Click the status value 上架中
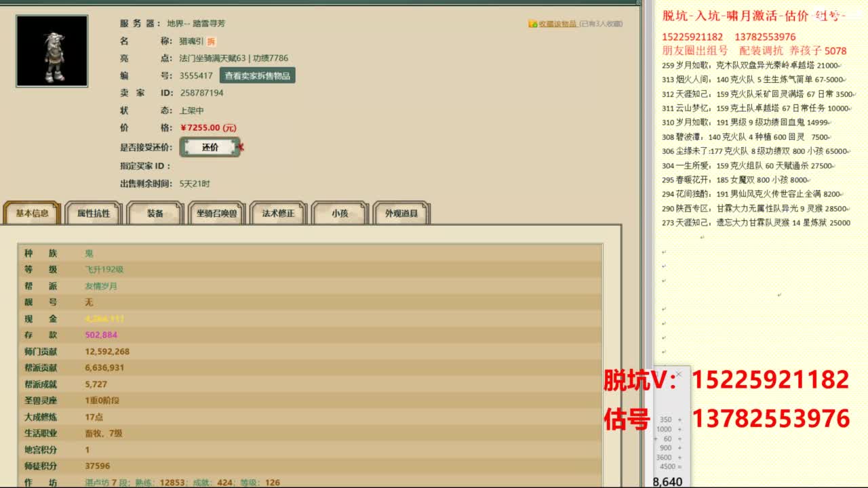The height and width of the screenshot is (488, 868). pos(192,110)
